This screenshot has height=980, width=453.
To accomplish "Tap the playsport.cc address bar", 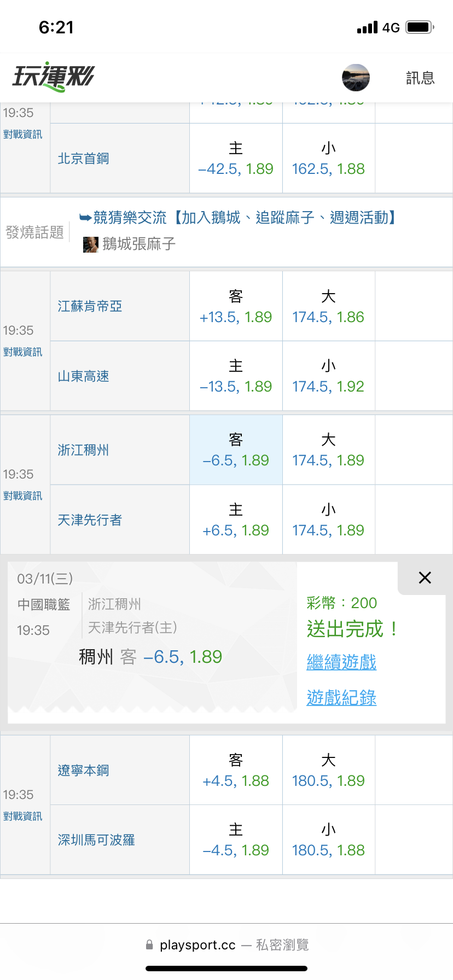I will (x=226, y=945).
